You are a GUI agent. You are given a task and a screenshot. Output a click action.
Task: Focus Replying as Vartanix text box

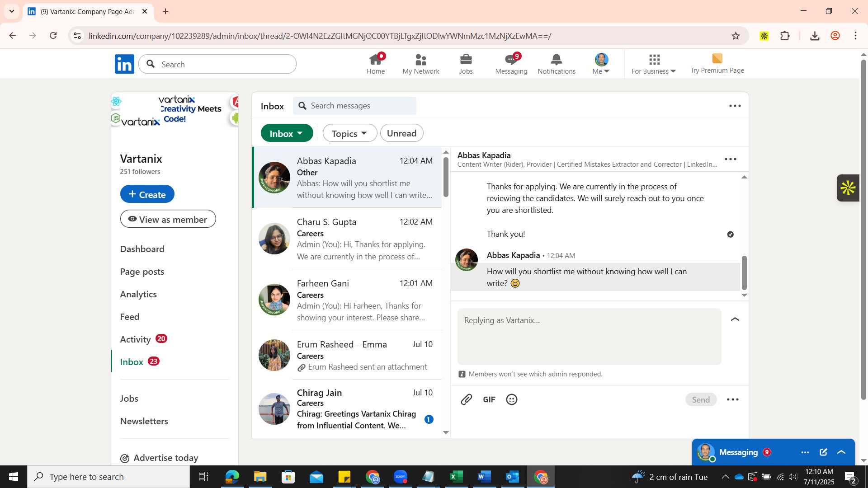click(x=589, y=337)
